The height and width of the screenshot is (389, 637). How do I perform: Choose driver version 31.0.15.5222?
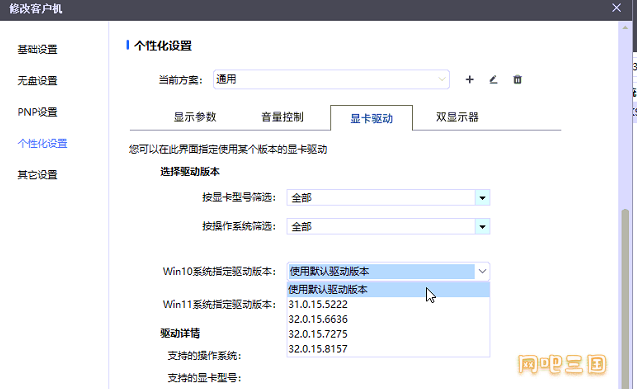click(x=388, y=304)
